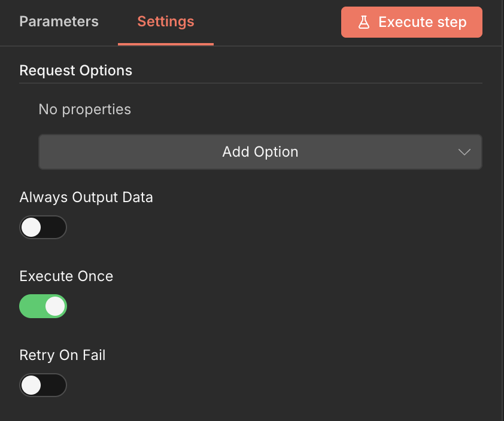
Task: Enable the Always Output Data switch
Action: [x=43, y=227]
